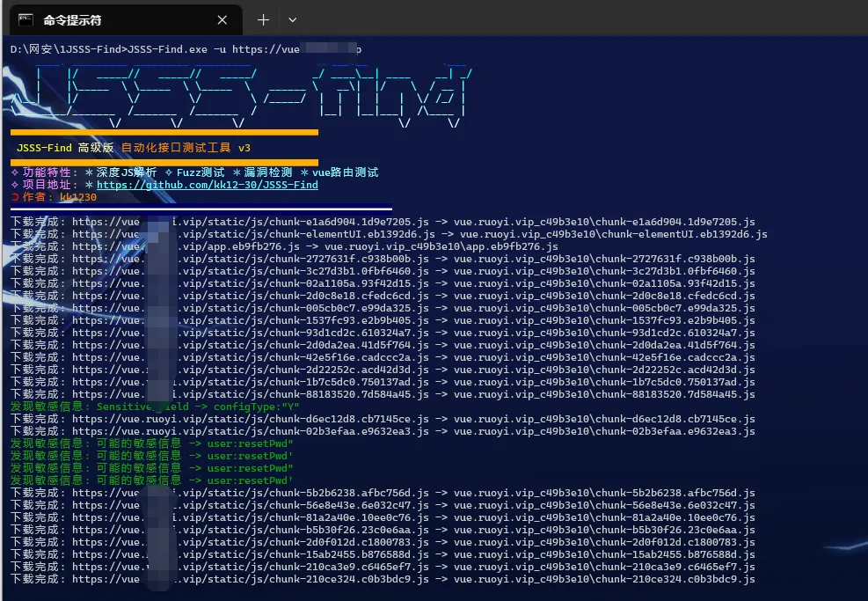Open a new terminal tab with plus button
Screen dimensions: 868x601
[263, 19]
